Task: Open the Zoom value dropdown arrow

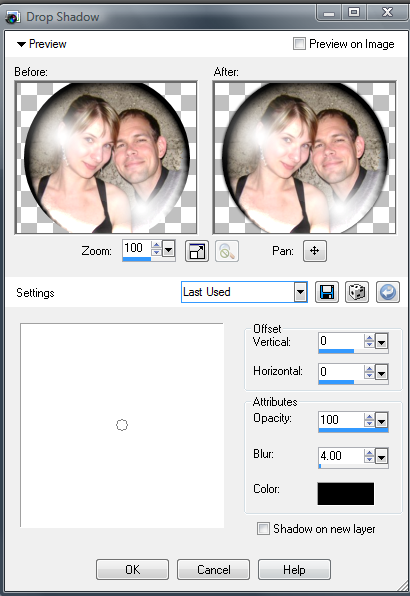Action: click(x=169, y=249)
